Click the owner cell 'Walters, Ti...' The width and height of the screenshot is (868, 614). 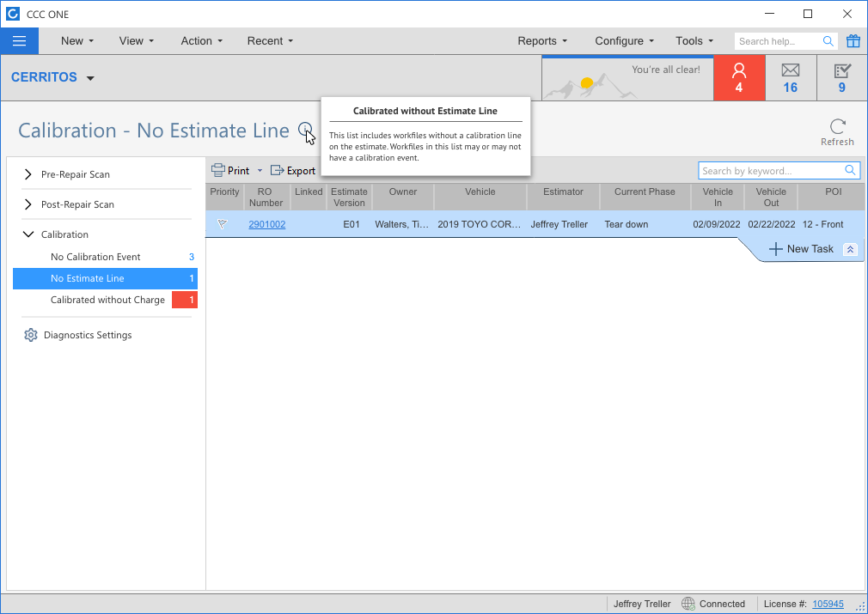402,224
